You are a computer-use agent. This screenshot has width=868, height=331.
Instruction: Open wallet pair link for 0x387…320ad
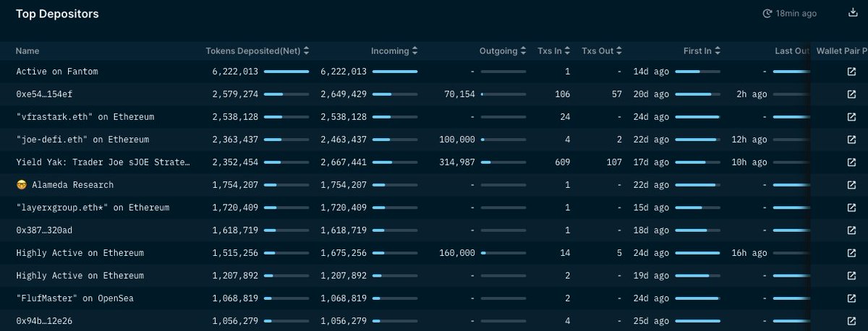pos(852,230)
